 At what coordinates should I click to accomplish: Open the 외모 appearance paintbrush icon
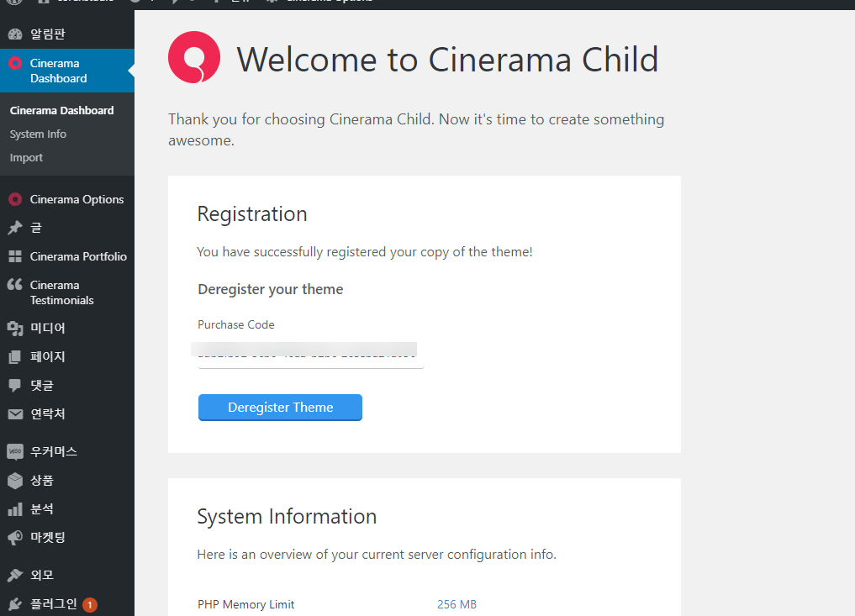pyautogui.click(x=15, y=575)
